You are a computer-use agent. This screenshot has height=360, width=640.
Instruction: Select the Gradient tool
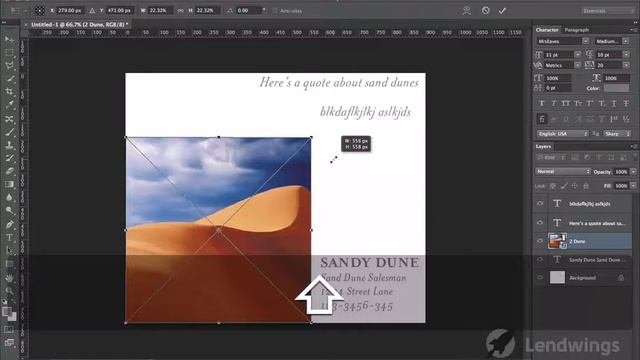click(x=9, y=184)
